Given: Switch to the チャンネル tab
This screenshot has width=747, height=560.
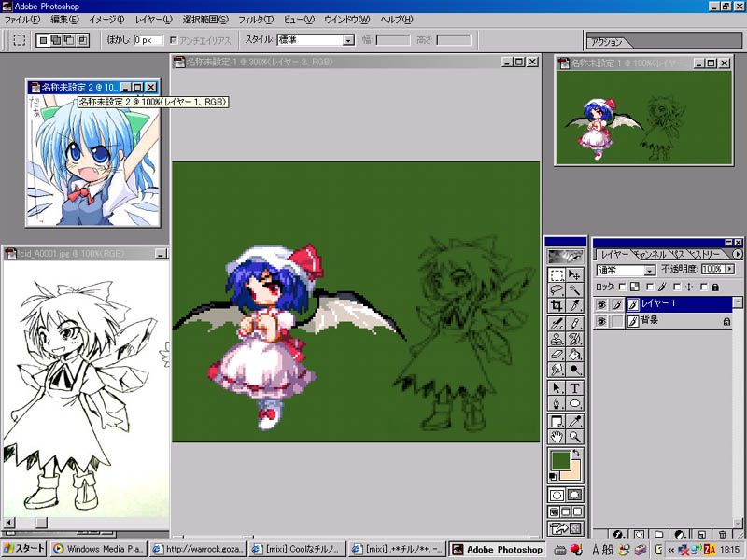Looking at the screenshot, I should point(650,255).
